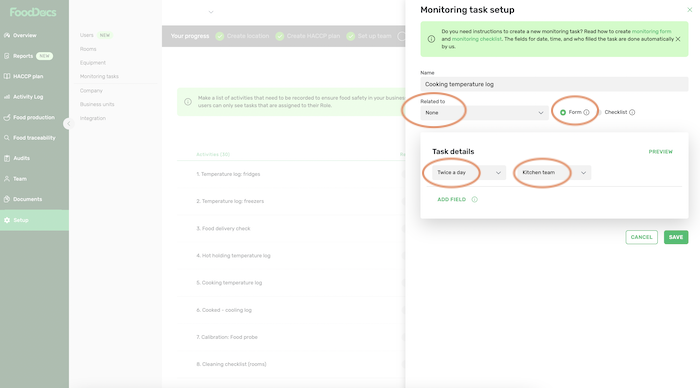Click the Form info icon

click(586, 113)
